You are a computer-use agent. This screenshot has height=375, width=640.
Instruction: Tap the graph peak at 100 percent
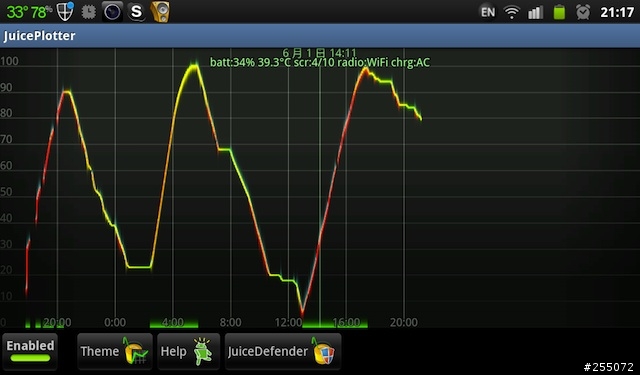click(x=193, y=66)
